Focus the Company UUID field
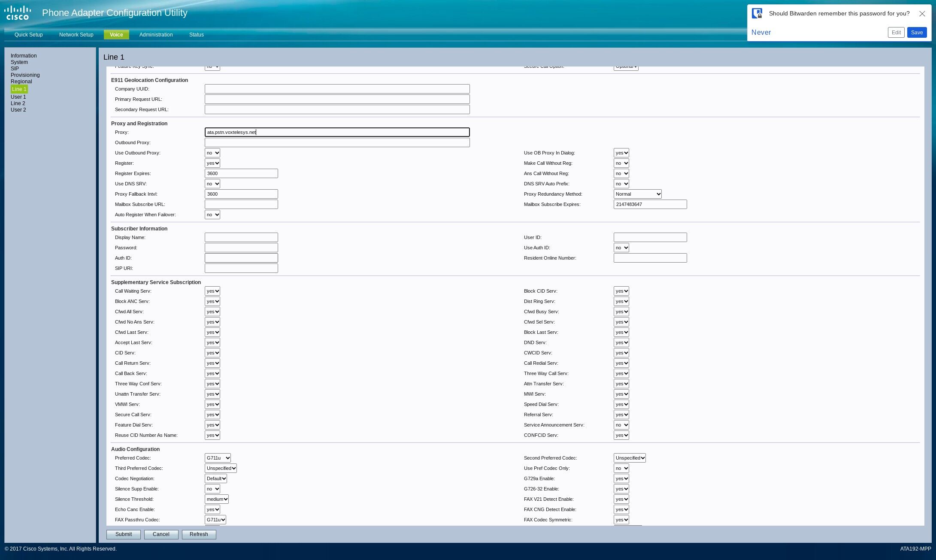This screenshot has height=560, width=936. pos(337,89)
